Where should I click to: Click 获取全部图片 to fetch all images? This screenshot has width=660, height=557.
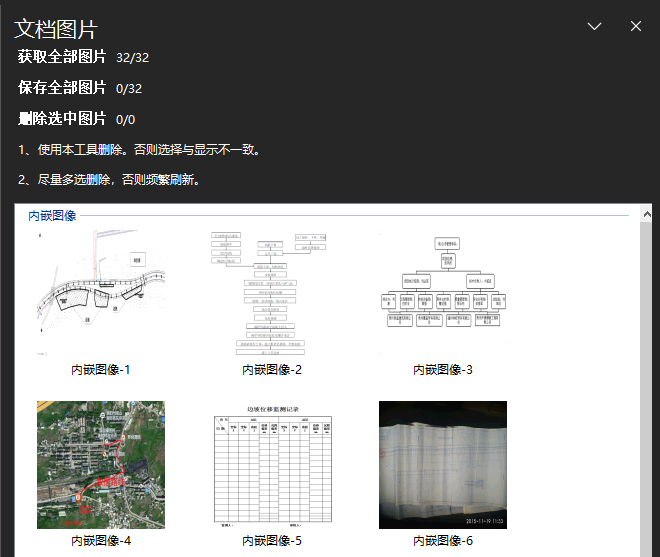62,57
